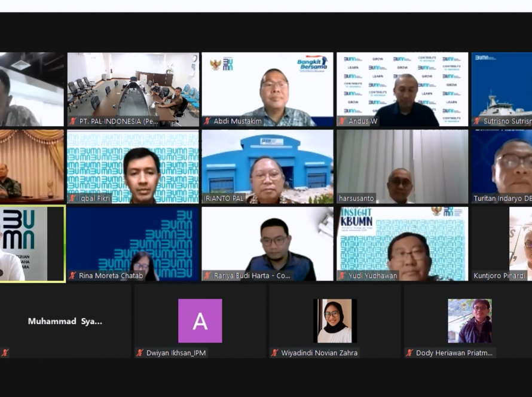Click Sutrisno's muted microphone icon
Image resolution: width=532 pixels, height=397 pixels.
pos(477,121)
